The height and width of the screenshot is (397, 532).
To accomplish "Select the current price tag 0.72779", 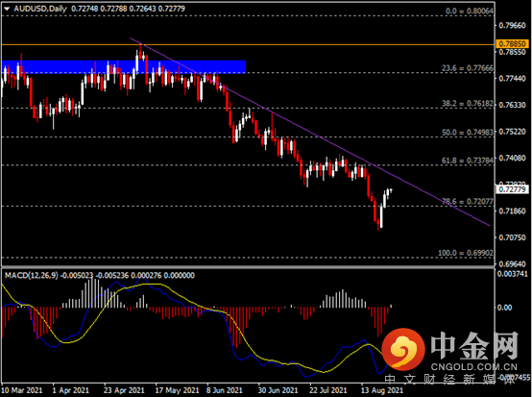I will 513,189.
